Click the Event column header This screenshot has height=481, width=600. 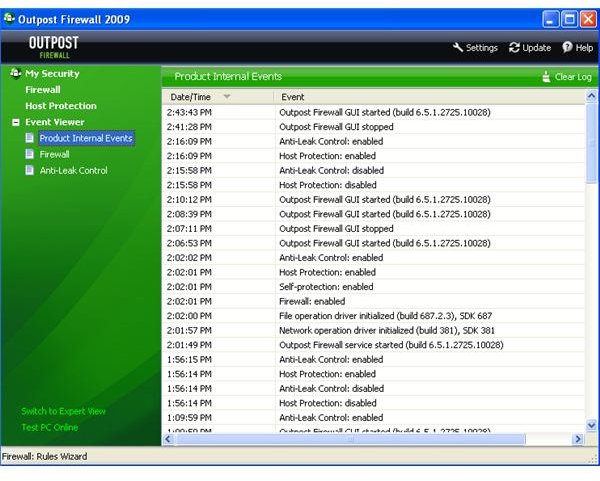(x=429, y=97)
